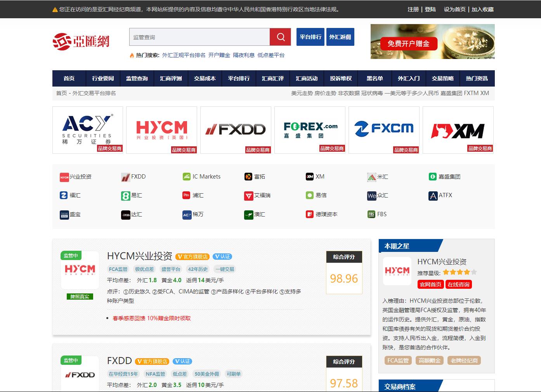Screen dimensions: 541x392
Task: Open ACY Securities brand tile
Action: pyautogui.click(x=88, y=130)
